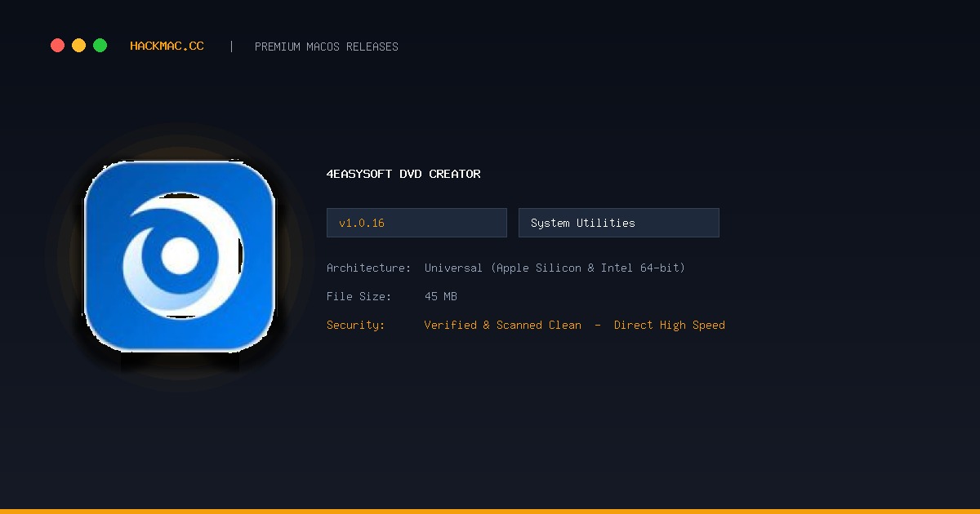Click the '45 MB' value
This screenshot has width=980, height=514.
pyautogui.click(x=441, y=296)
